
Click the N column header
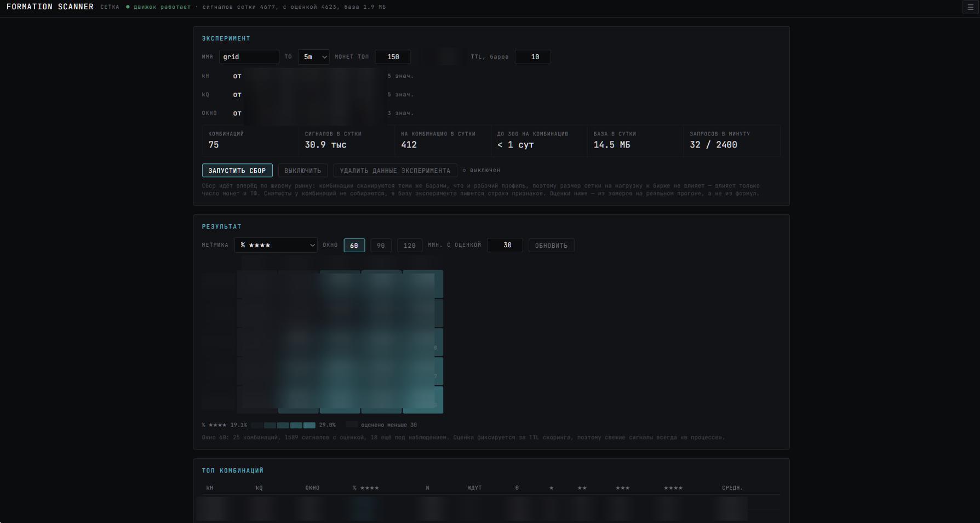pos(428,488)
